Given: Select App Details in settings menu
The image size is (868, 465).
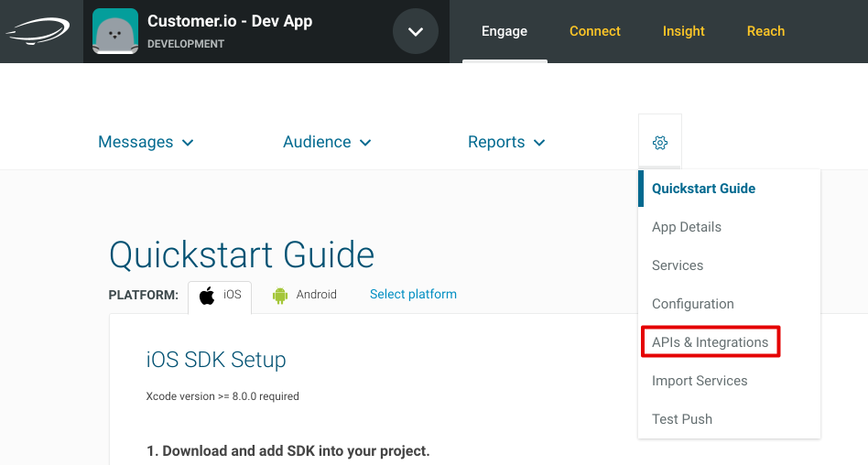Looking at the screenshot, I should pyautogui.click(x=687, y=227).
